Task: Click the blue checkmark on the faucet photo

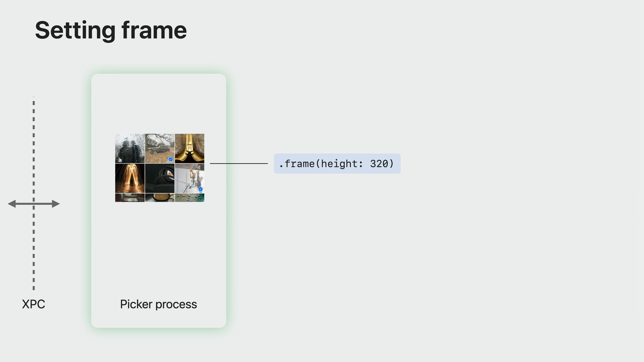Action: point(201,189)
